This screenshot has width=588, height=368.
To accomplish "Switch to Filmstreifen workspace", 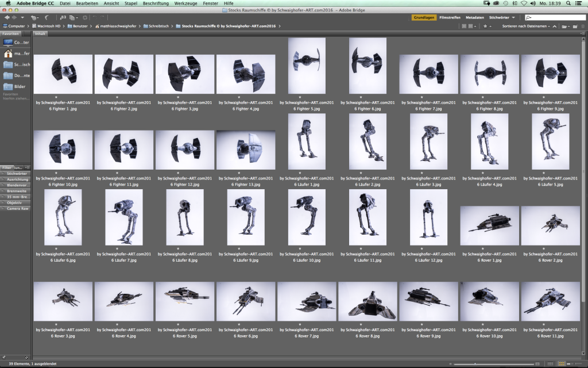I will (x=450, y=18).
